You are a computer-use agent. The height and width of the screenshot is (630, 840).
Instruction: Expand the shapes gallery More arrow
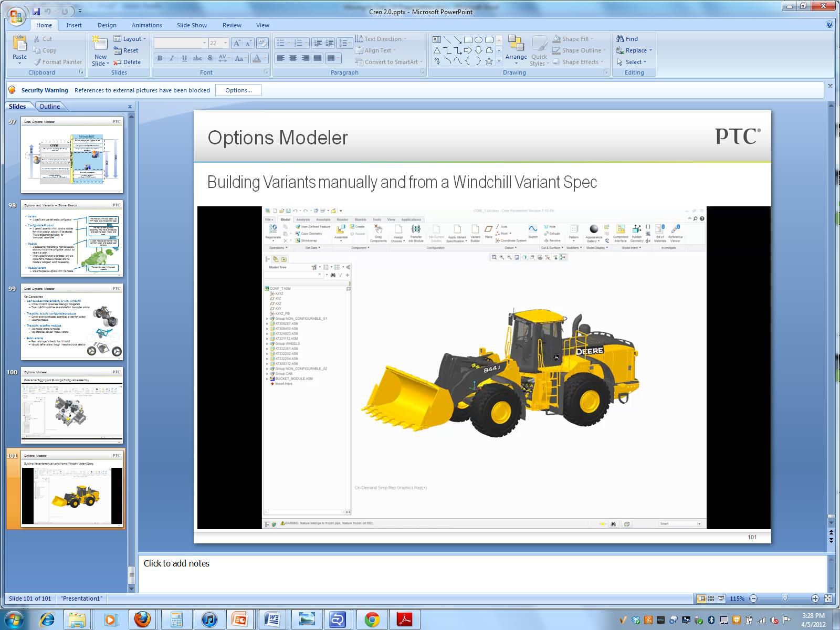[x=499, y=61]
